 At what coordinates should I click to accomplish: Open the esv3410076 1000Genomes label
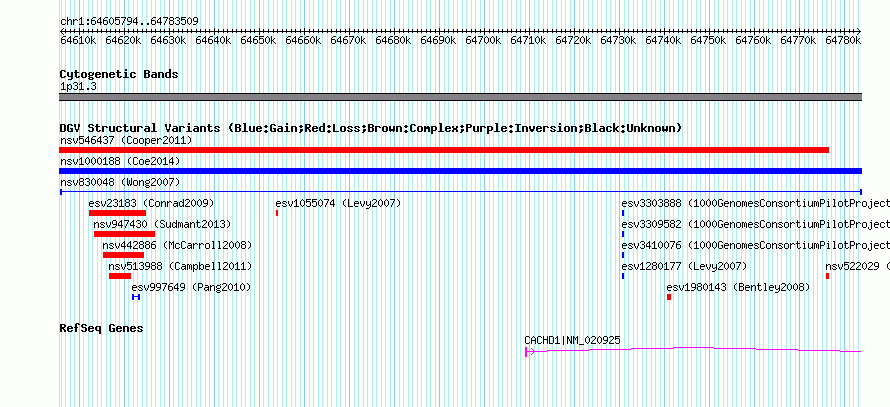755,245
